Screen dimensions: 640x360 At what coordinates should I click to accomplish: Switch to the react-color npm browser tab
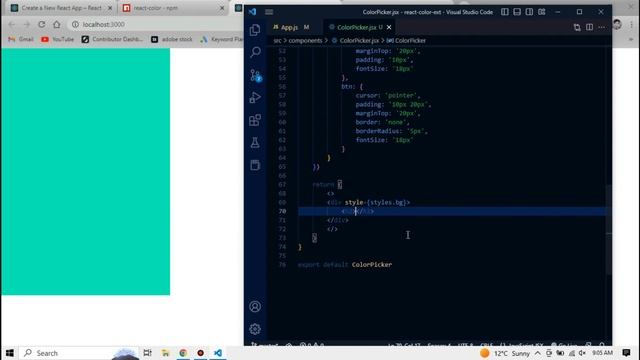pyautogui.click(x=173, y=8)
